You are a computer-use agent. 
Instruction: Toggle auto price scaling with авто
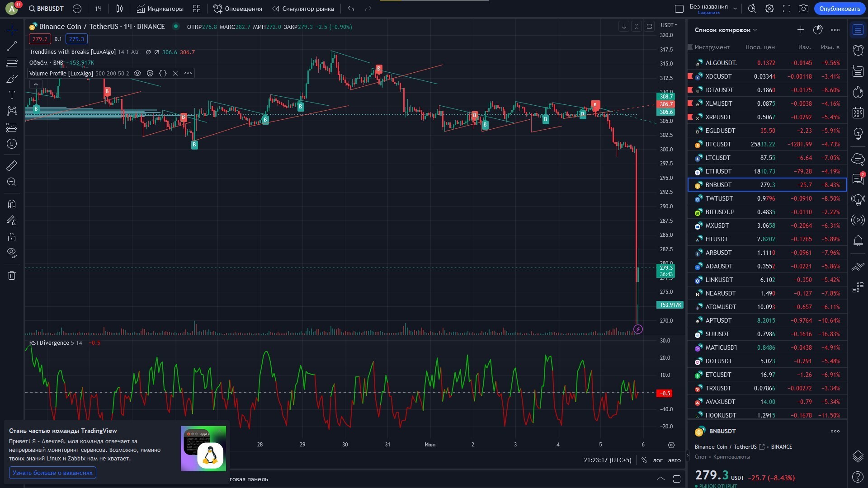pos(674,460)
